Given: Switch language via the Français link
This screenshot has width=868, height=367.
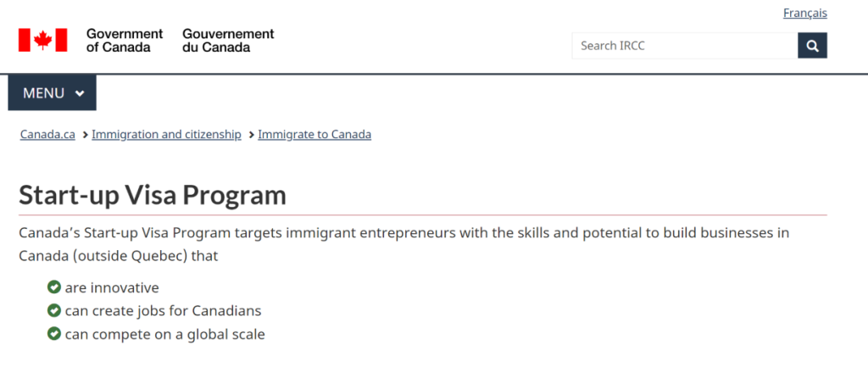Looking at the screenshot, I should point(805,13).
